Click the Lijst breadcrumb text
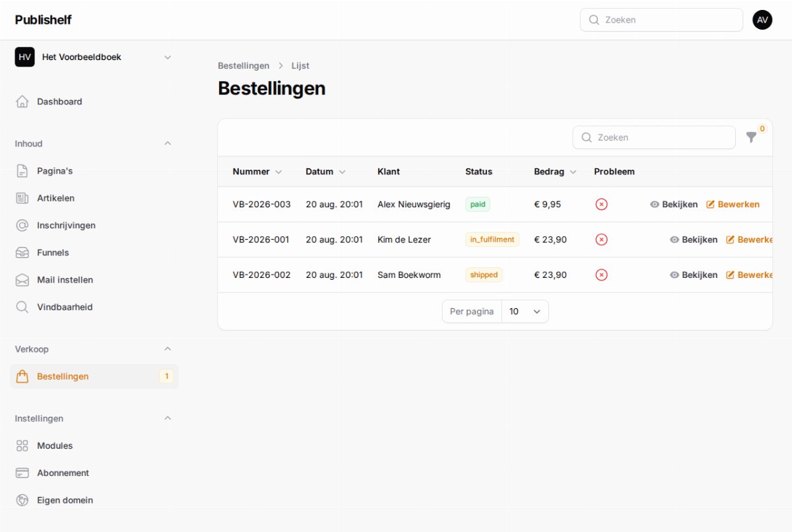Viewport: 792px width, 532px height. (300, 66)
